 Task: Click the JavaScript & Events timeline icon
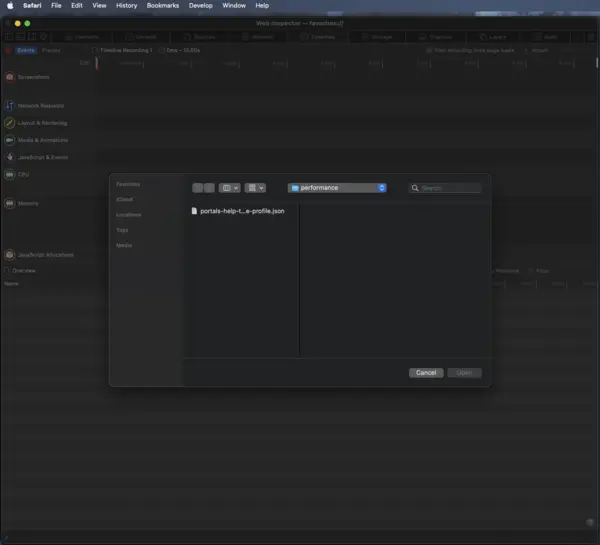[10, 157]
